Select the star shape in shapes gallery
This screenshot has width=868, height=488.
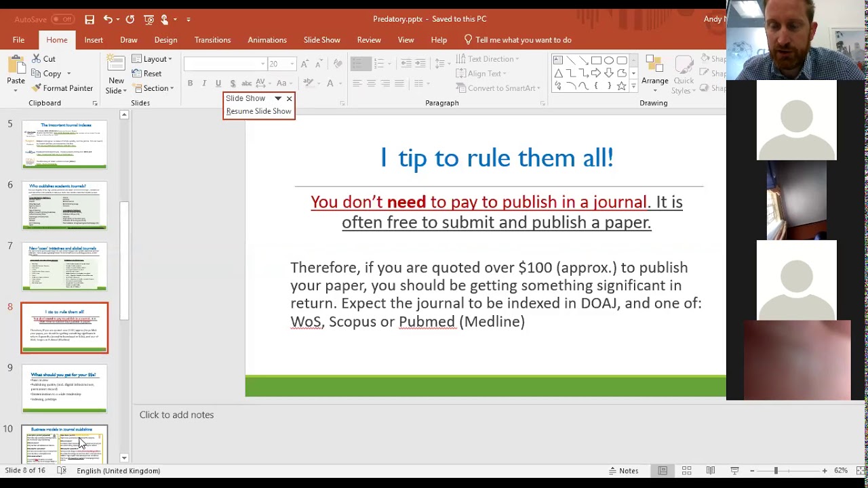point(621,86)
